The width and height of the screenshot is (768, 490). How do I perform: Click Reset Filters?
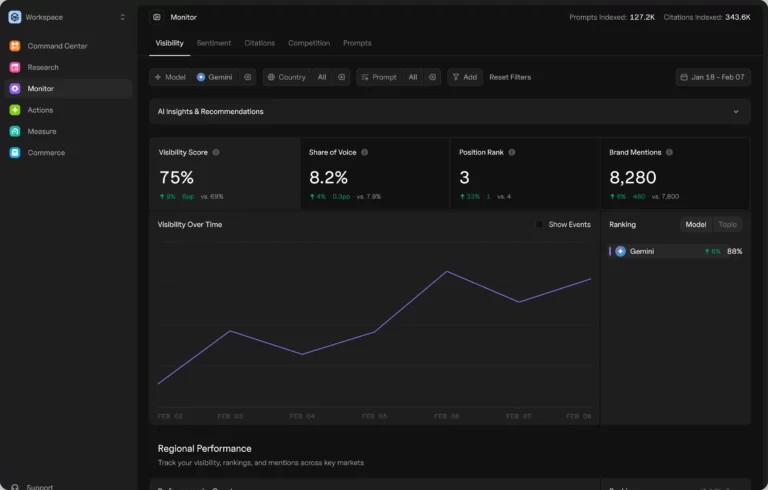coord(510,77)
